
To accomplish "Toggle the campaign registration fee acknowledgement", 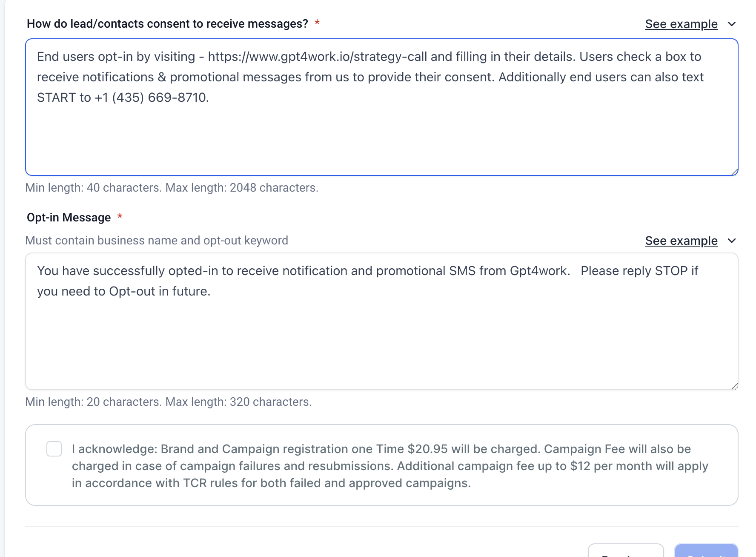I will click(x=54, y=449).
